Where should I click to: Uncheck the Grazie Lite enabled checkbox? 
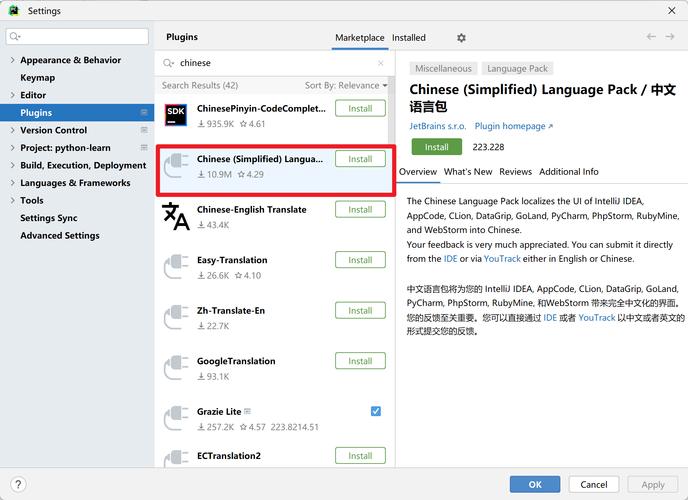[376, 411]
